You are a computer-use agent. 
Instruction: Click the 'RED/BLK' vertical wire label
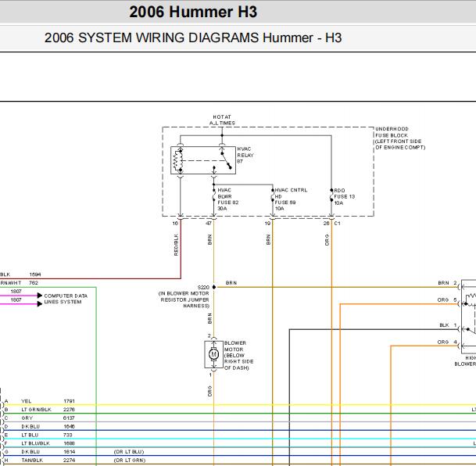pyautogui.click(x=176, y=245)
